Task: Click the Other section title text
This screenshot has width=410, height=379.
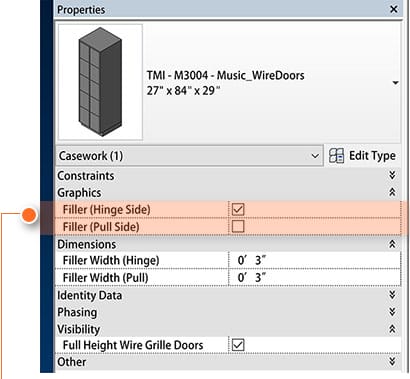Action: (x=72, y=362)
